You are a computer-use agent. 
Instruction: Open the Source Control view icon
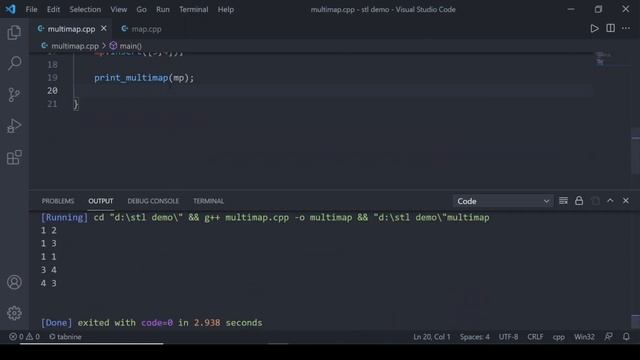point(14,95)
